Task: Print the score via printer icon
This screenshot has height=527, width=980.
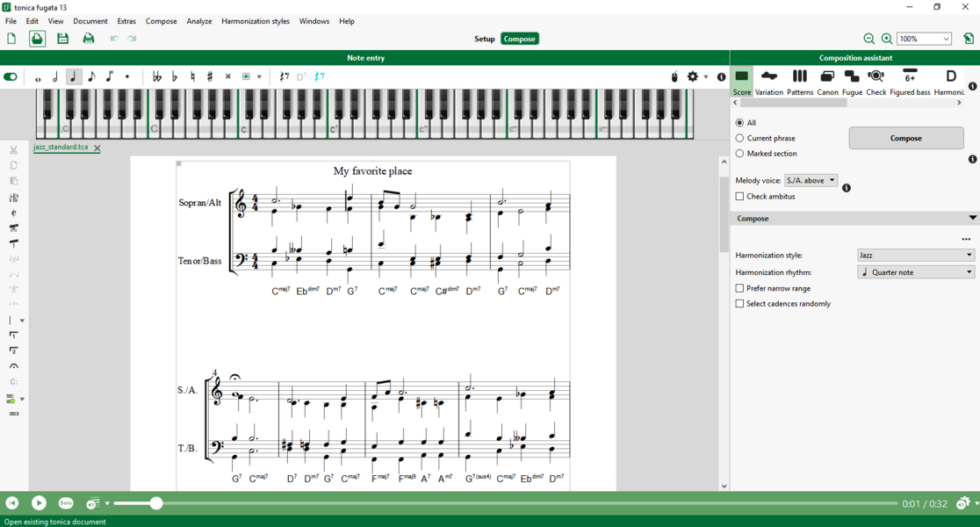Action: tap(89, 39)
